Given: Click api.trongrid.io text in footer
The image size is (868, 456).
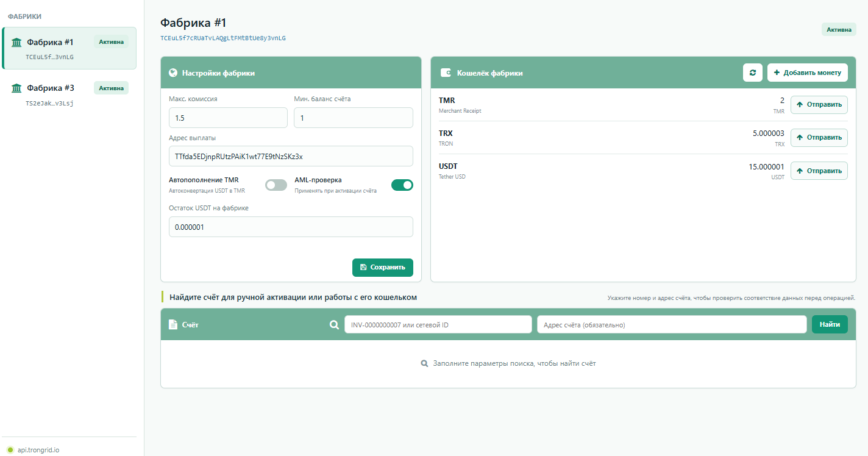Looking at the screenshot, I should pyautogui.click(x=38, y=450).
